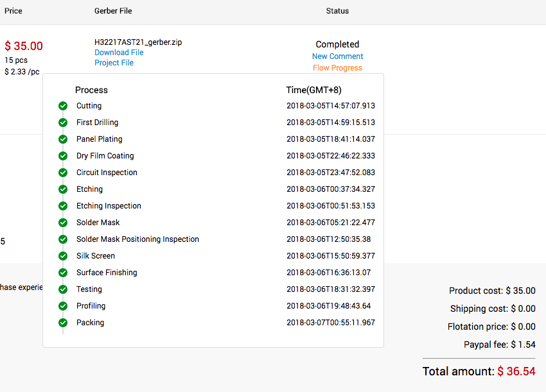Image resolution: width=546 pixels, height=392 pixels.
Task: Click the Status column header
Action: click(337, 11)
